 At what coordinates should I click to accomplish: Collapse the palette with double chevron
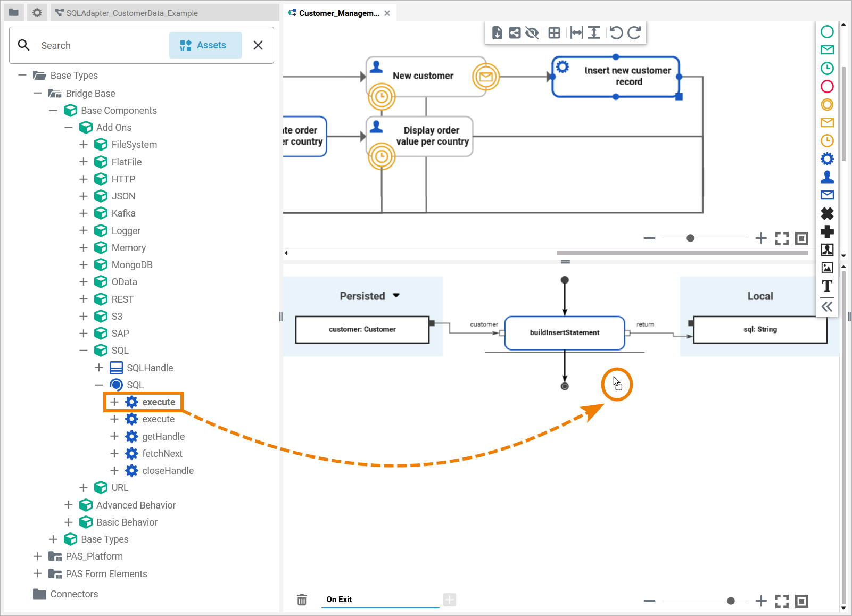[827, 306]
